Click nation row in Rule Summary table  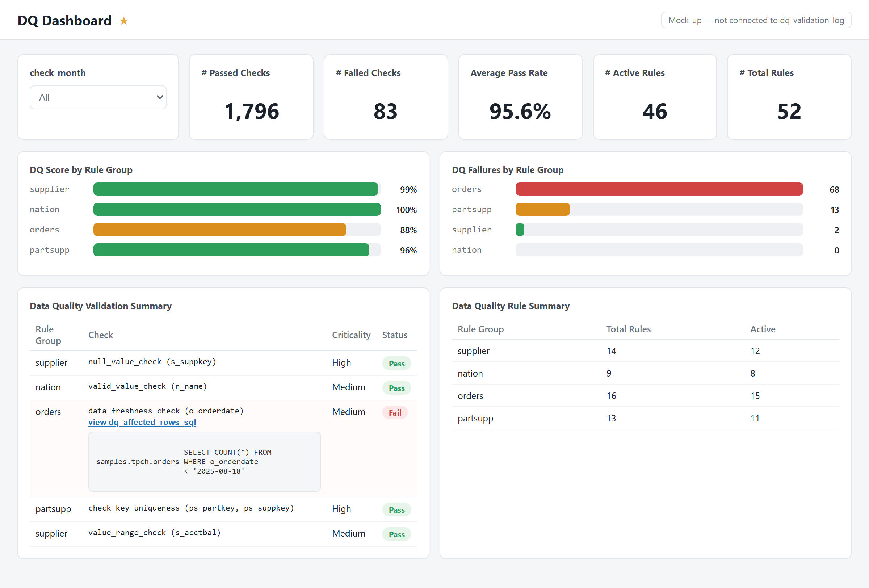point(645,373)
